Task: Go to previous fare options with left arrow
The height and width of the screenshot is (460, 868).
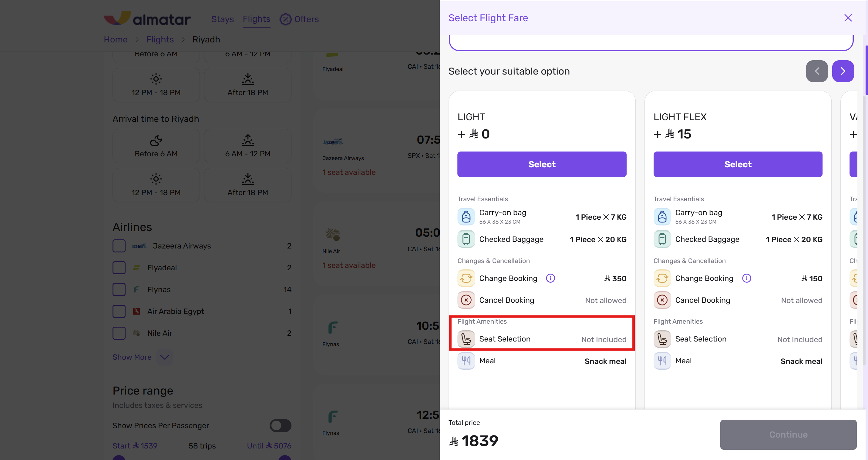Action: [816, 71]
